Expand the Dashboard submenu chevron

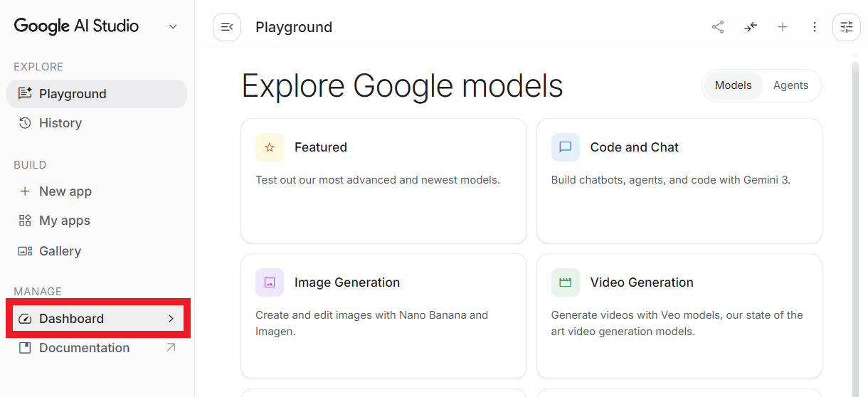[171, 319]
